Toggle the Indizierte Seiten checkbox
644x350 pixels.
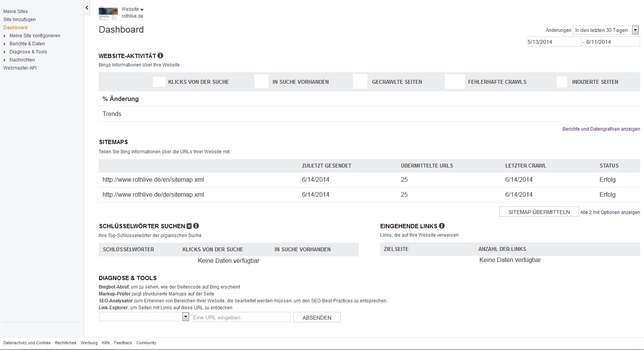point(562,82)
